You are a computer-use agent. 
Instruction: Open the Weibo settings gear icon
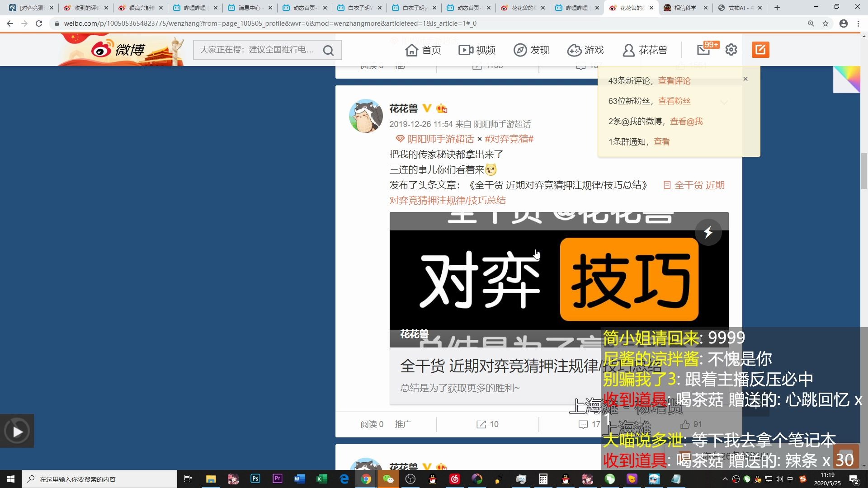731,50
